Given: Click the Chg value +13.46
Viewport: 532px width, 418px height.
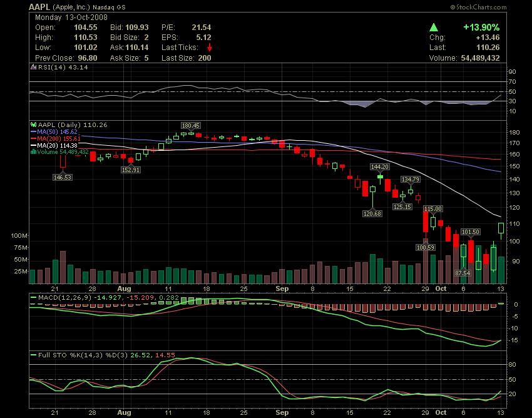Looking at the screenshot, I should (488, 38).
